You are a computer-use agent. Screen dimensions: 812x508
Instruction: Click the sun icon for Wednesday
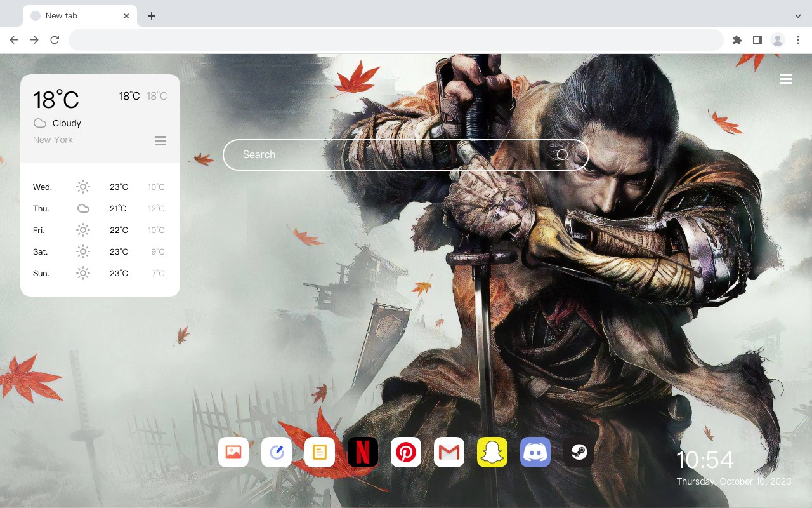coord(83,187)
